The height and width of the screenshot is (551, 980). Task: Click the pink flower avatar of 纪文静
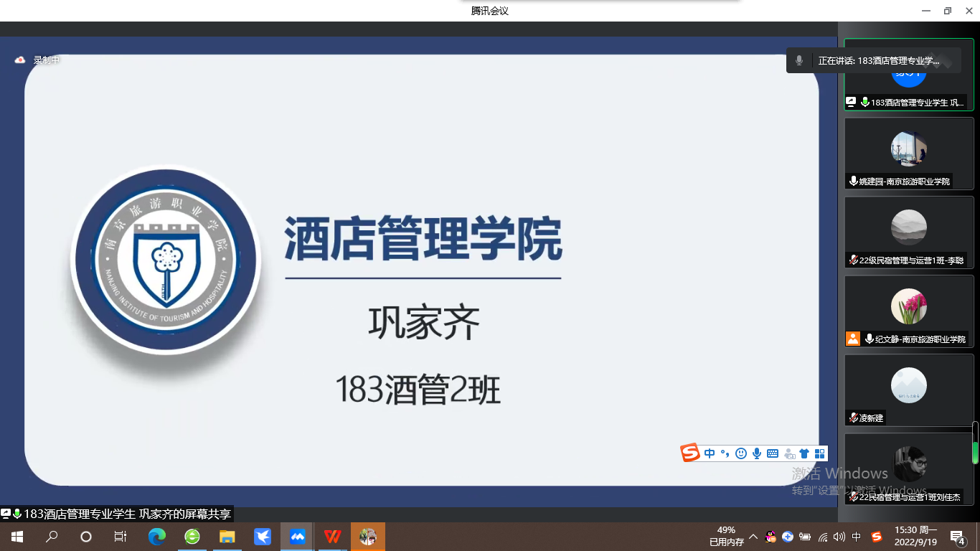point(909,307)
